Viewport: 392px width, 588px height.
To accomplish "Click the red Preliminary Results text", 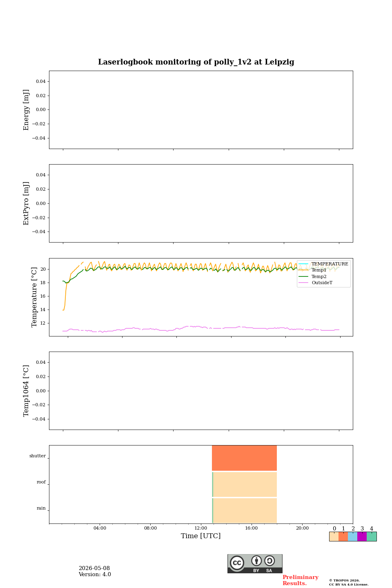I will (x=300, y=580).
